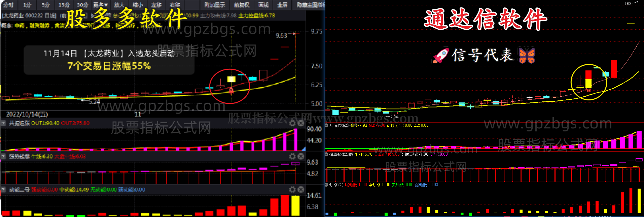Collapse 共振追涨副 panel in right window
Screen dimensions: 644x217
pos(327,125)
